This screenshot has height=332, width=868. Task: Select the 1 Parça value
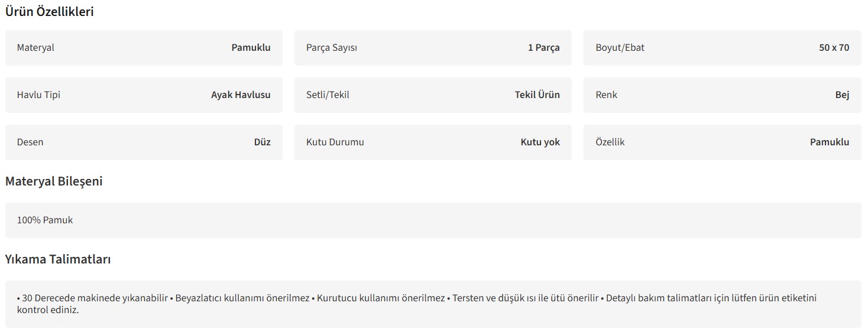point(543,48)
